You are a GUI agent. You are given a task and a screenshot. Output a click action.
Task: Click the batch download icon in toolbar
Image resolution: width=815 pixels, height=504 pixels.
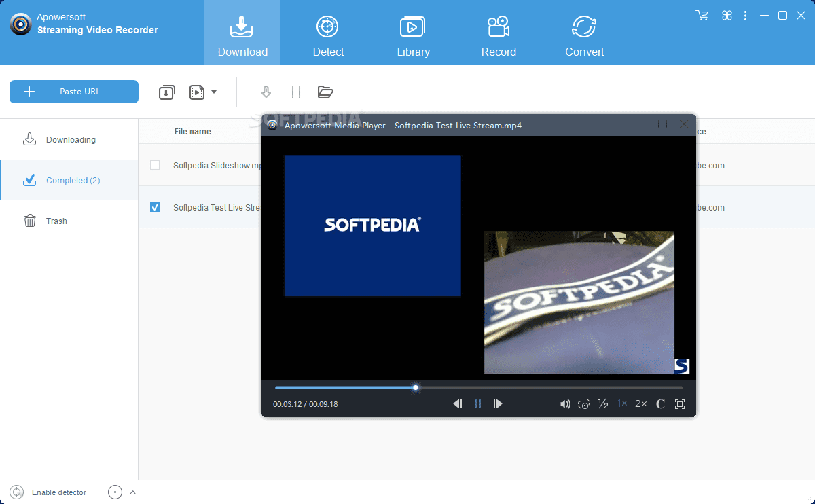click(167, 92)
